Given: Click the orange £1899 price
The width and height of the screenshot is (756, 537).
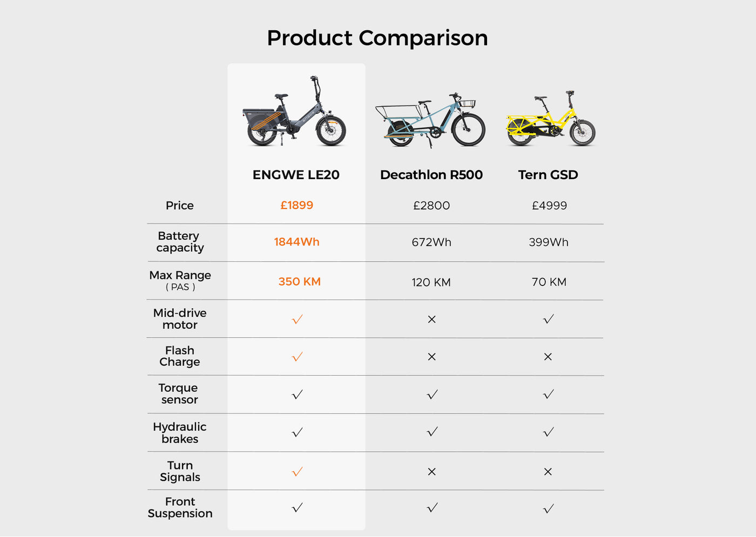Looking at the screenshot, I should (296, 205).
